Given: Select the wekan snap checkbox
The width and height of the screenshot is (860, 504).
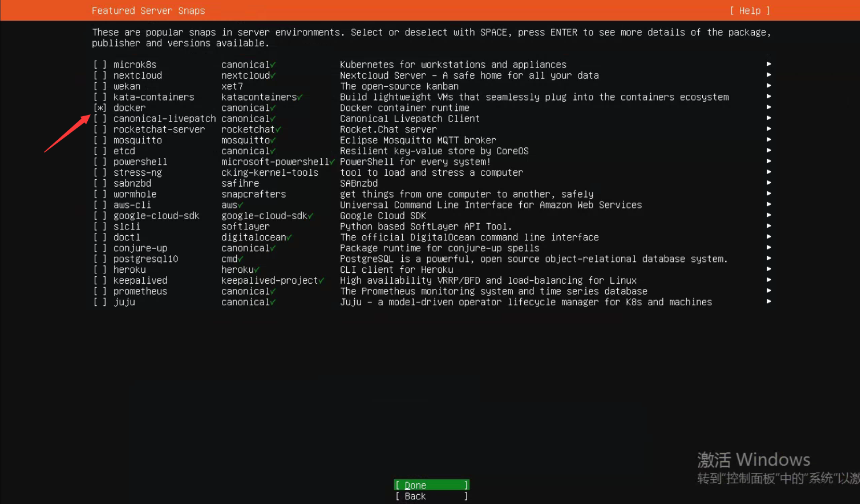Looking at the screenshot, I should (x=100, y=87).
